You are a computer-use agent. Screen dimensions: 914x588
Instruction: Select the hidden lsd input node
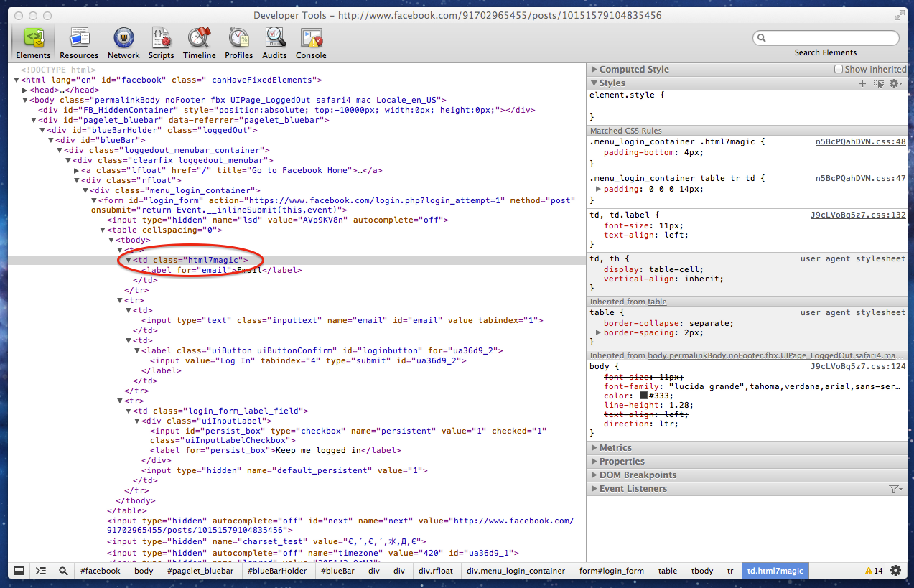(x=278, y=220)
